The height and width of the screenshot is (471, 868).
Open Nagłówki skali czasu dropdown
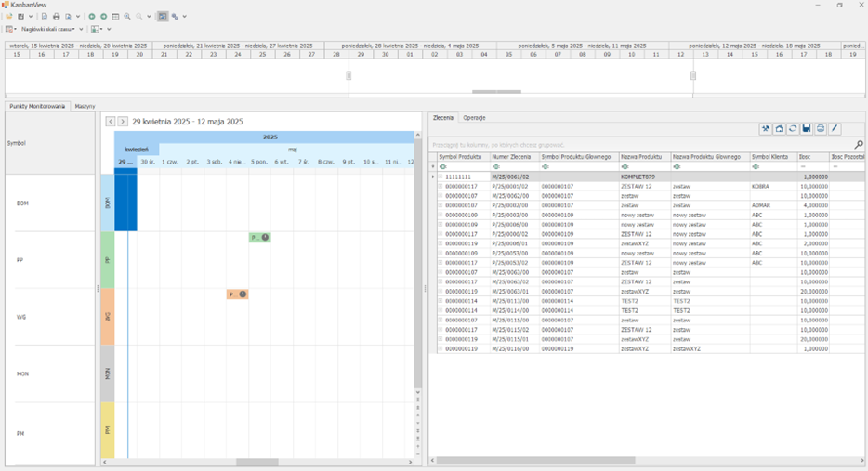pos(48,29)
